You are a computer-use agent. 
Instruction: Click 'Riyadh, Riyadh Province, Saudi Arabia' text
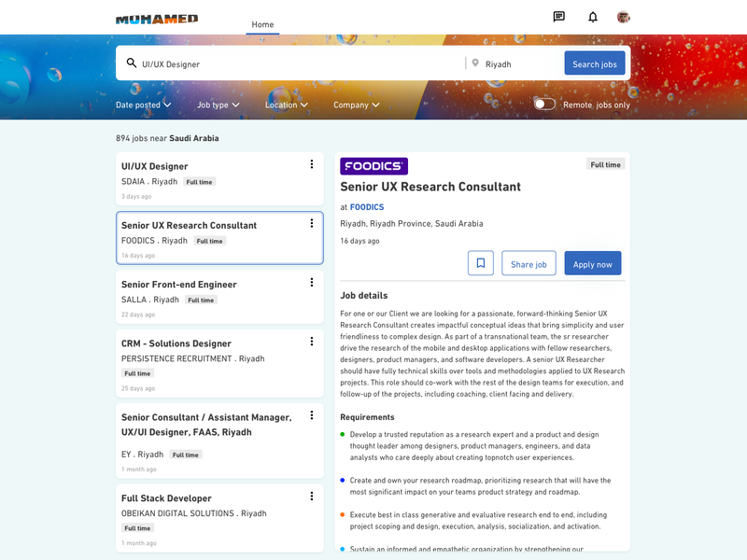[412, 223]
